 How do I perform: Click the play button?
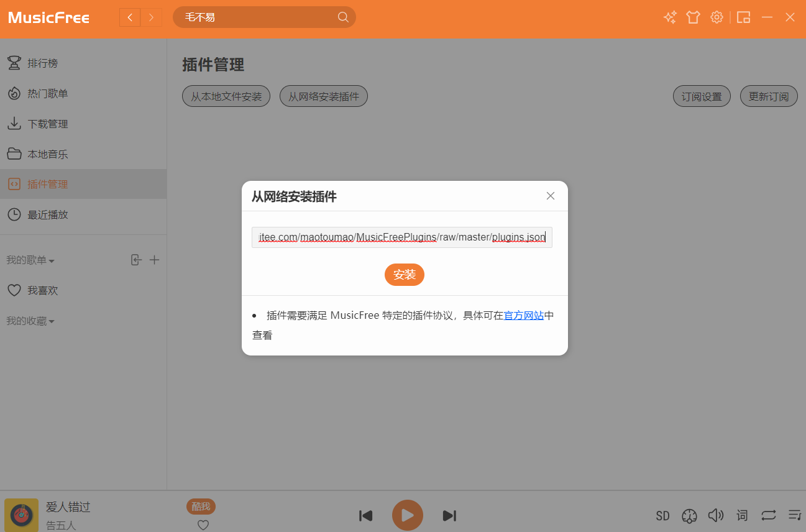point(408,515)
